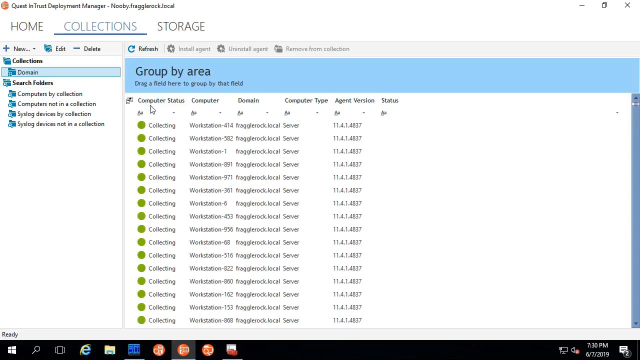Click green status icon for Workstation-414
640x360 pixels.
coord(141,125)
